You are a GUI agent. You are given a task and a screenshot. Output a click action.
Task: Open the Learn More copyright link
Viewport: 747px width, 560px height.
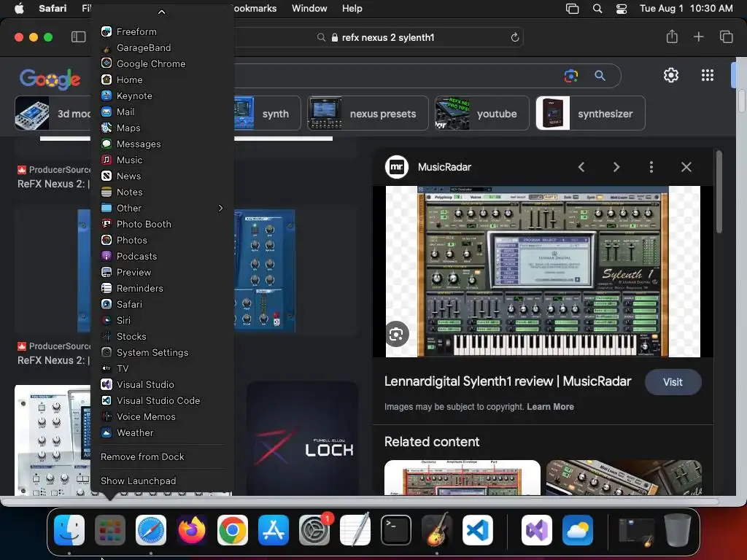point(550,407)
